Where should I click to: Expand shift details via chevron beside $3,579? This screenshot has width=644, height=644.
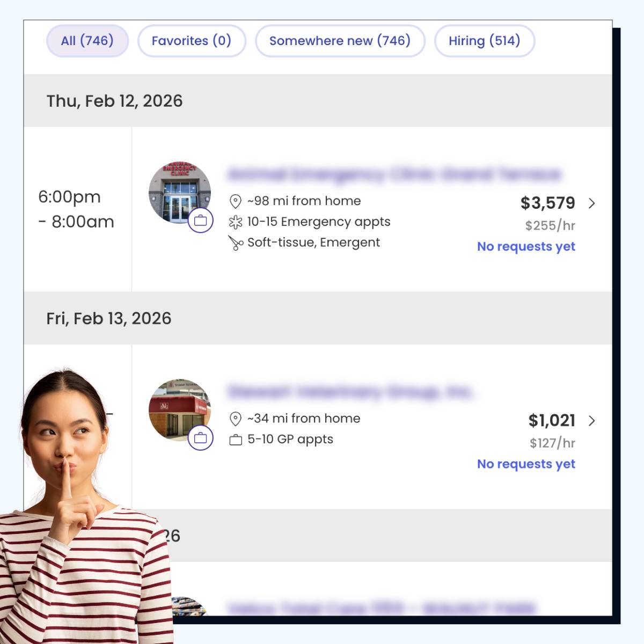tap(591, 203)
